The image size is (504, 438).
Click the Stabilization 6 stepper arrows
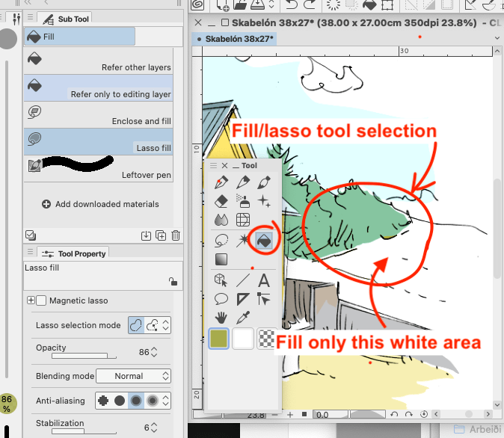(x=154, y=428)
